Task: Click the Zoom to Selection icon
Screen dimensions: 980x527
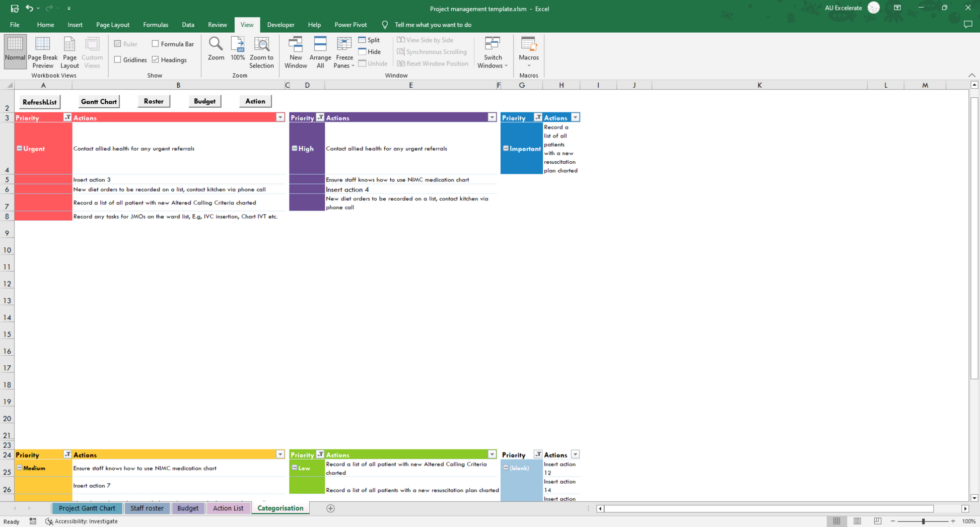Action: point(261,45)
